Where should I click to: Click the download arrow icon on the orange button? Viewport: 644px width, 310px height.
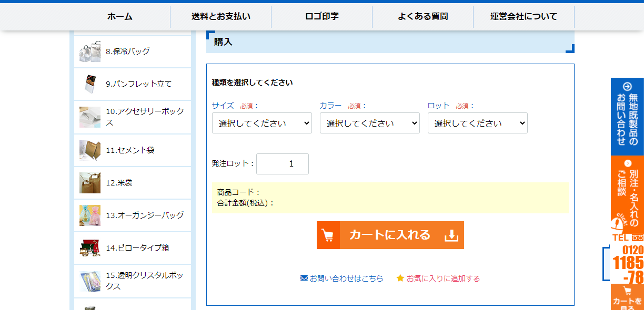452,235
